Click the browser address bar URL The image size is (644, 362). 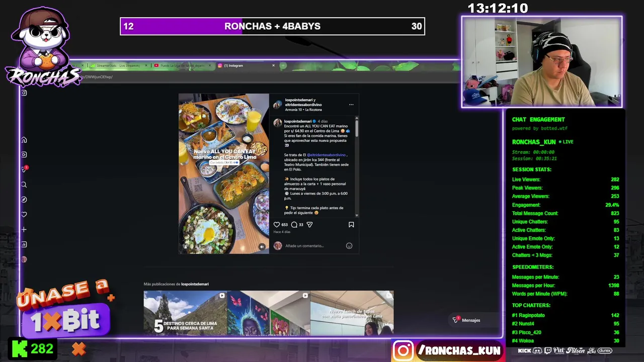point(97,77)
